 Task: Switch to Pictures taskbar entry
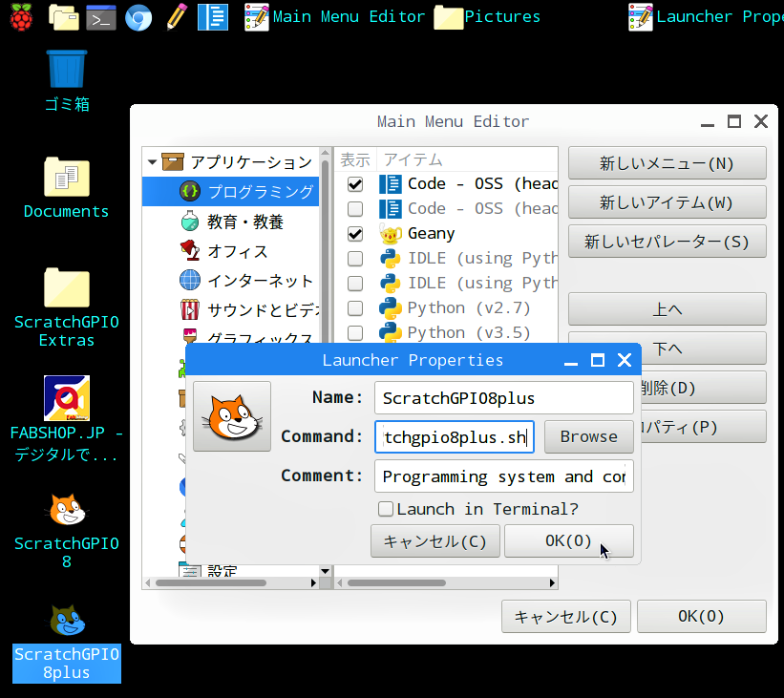pos(488,17)
